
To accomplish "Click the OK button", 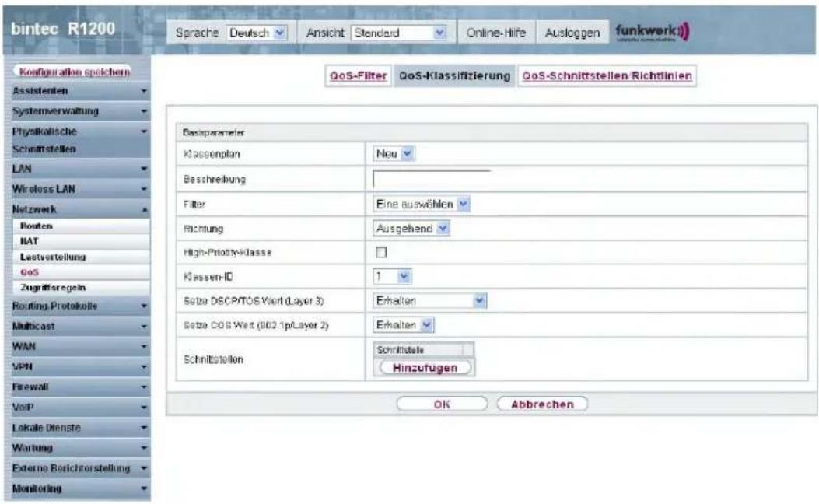I will tap(442, 404).
